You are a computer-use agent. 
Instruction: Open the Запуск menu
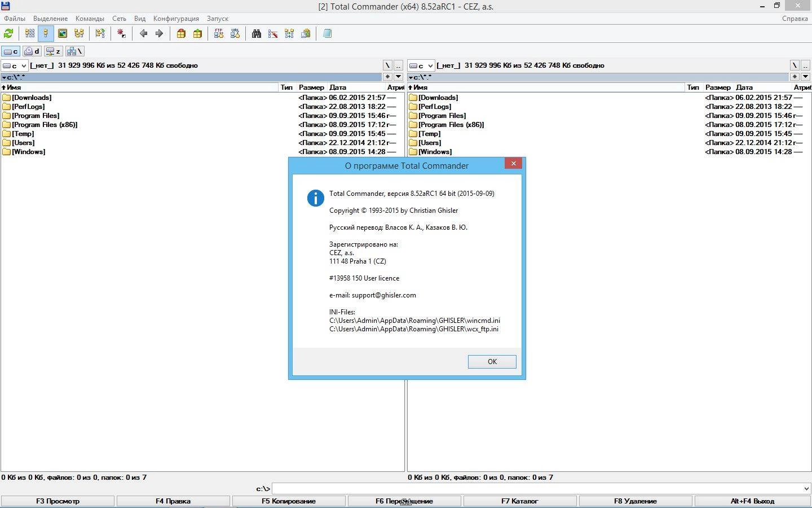(x=217, y=19)
